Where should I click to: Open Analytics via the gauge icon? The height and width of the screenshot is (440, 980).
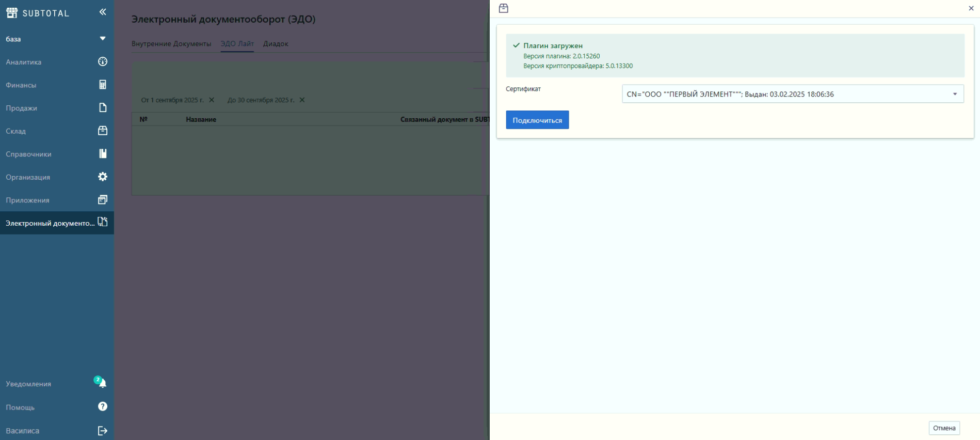(x=103, y=62)
